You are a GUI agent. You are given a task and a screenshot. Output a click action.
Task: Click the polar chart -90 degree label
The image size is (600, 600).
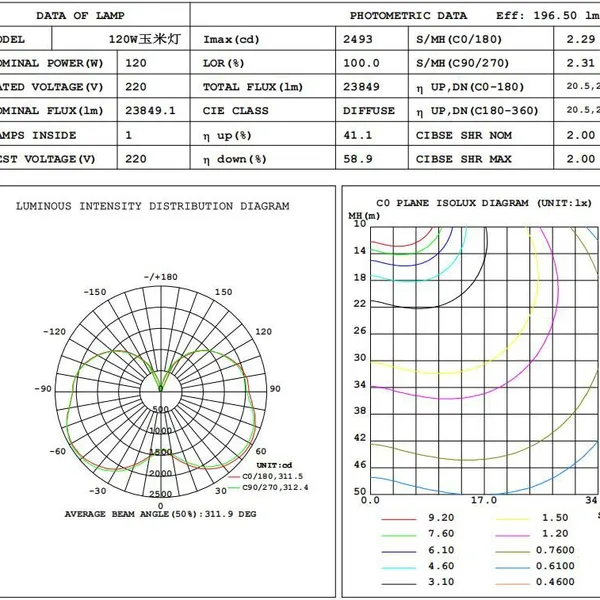click(43, 389)
